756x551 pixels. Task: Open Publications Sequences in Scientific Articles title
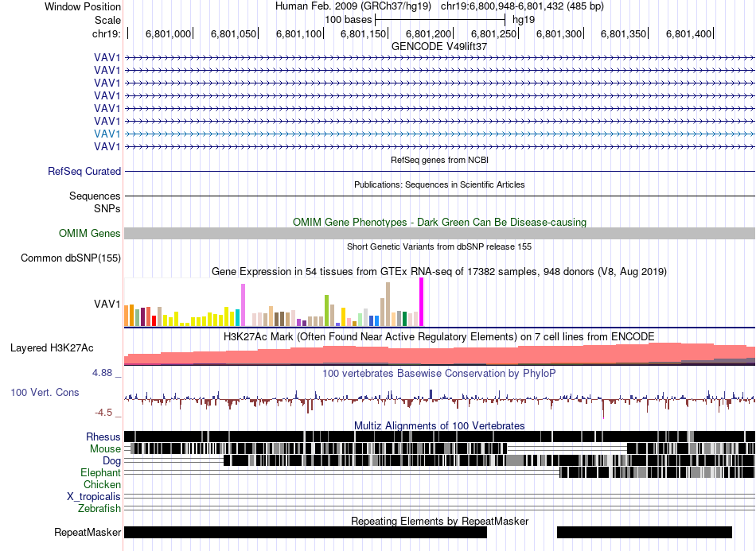(x=439, y=184)
